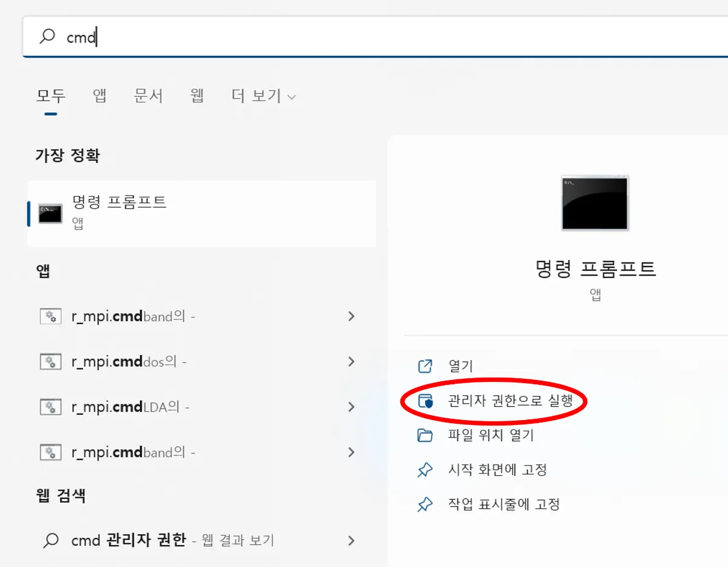Click 열기 to open Command Prompt
Viewport: 728px width, 567px height.
click(x=460, y=366)
